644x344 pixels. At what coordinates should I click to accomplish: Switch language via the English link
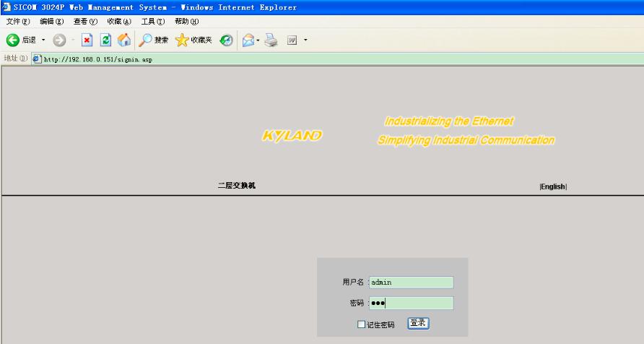(x=553, y=186)
